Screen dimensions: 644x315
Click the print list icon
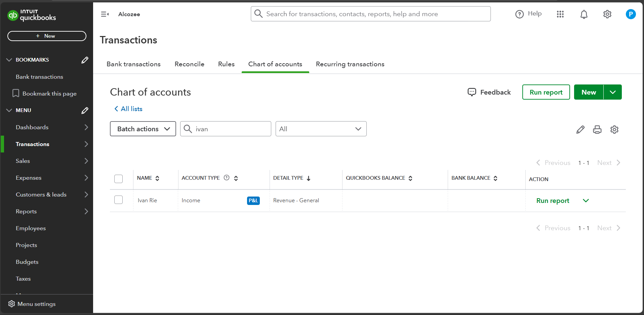click(597, 130)
